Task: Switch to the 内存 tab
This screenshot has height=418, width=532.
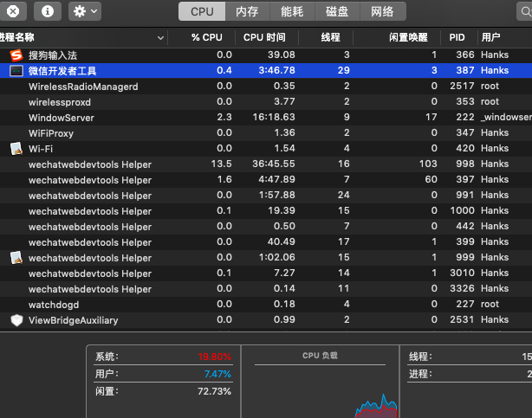Action: pyautogui.click(x=247, y=11)
